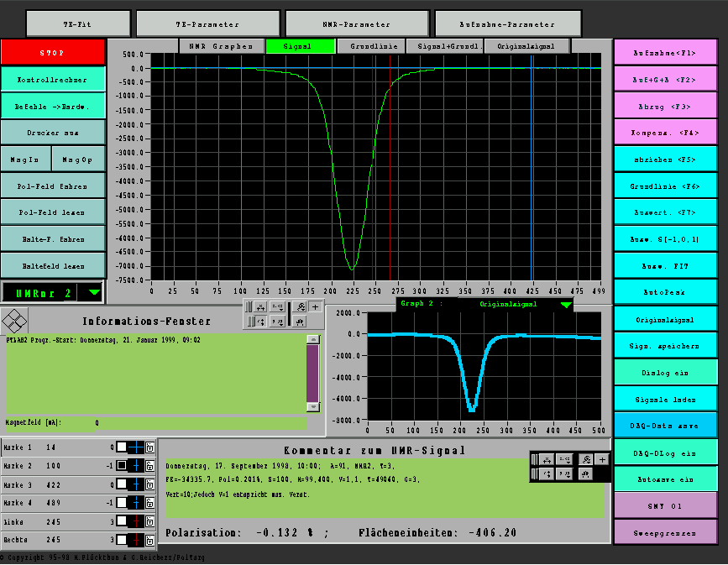
Task: Click the lock icon for Marke 3
Action: 150,485
